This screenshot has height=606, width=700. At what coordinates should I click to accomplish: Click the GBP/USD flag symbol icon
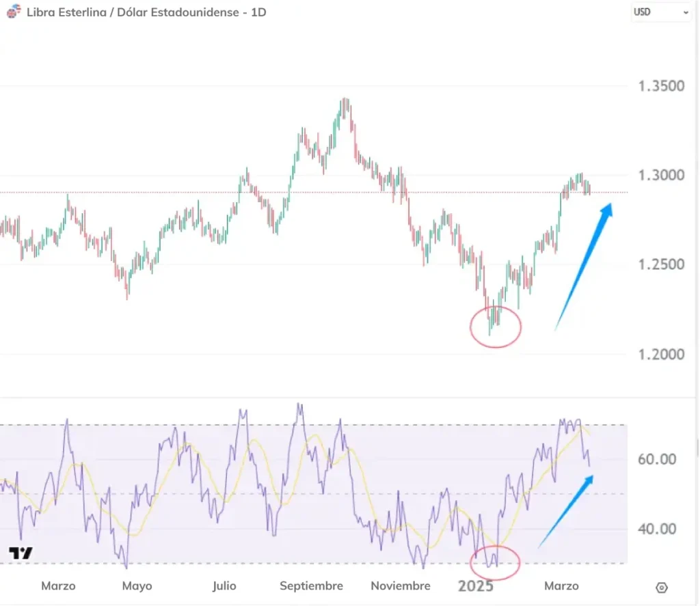[14, 11]
